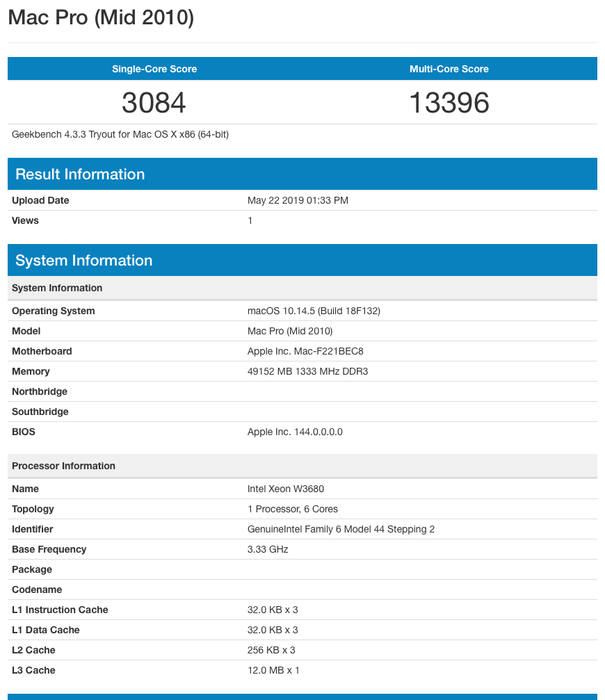Click the Codename row label
The height and width of the screenshot is (700, 605).
click(37, 589)
